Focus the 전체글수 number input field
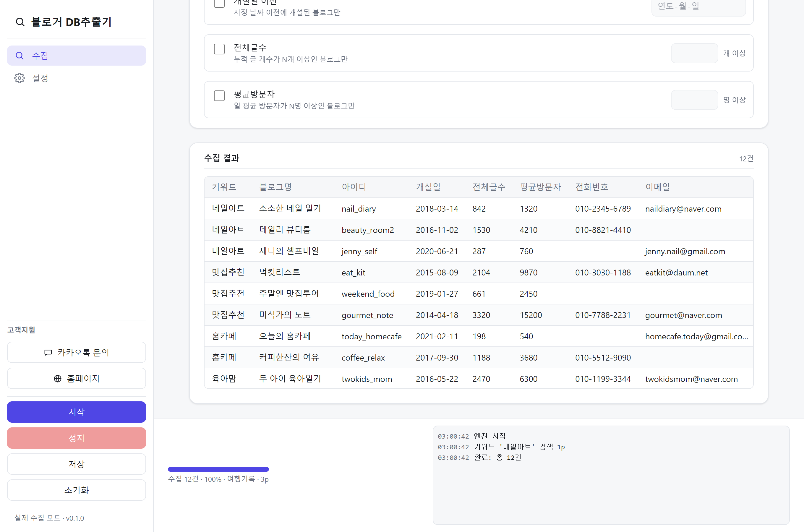The width and height of the screenshot is (804, 532). (694, 53)
